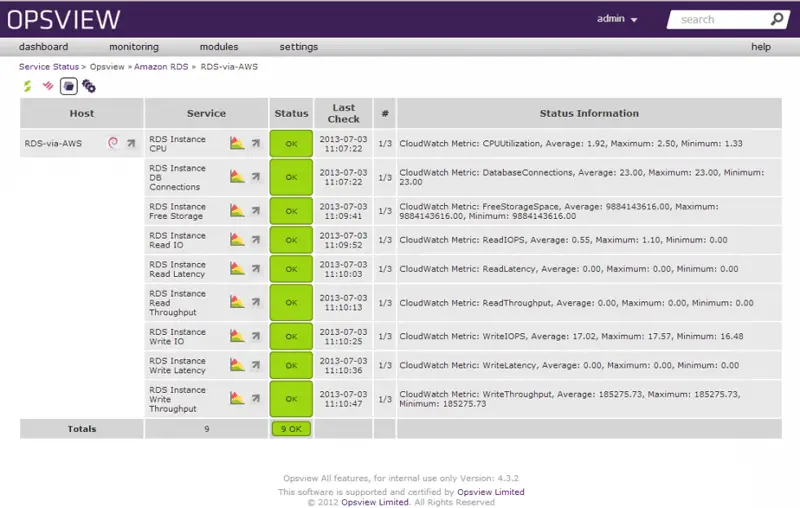The width and height of the screenshot is (800, 508).
Task: Open the monitoring menu
Action: [134, 46]
